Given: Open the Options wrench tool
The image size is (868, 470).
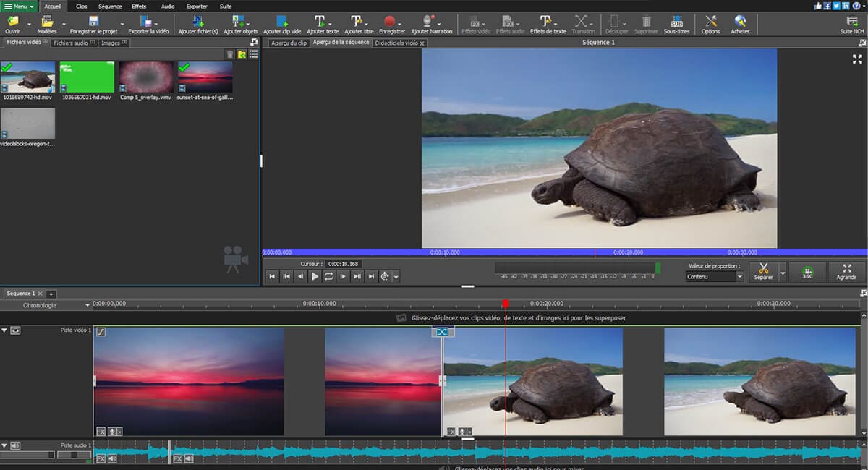Looking at the screenshot, I should click(x=710, y=22).
